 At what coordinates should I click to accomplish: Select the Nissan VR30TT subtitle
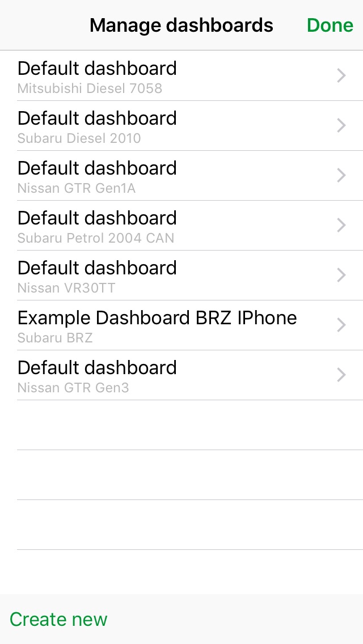(66, 288)
